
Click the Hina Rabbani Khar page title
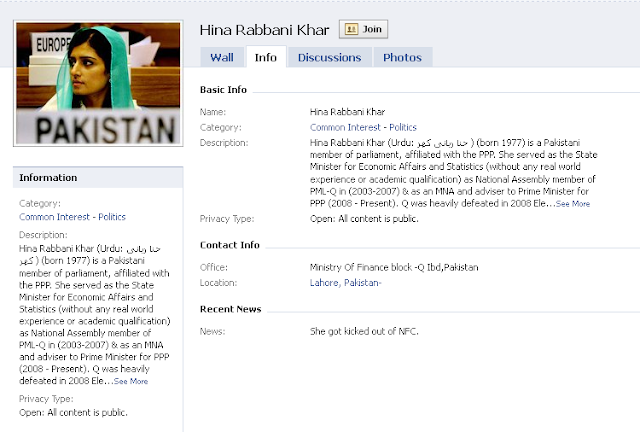264,30
